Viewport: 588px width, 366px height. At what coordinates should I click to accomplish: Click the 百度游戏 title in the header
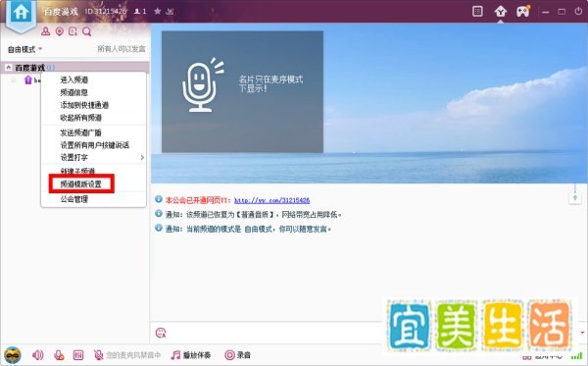[x=61, y=11]
